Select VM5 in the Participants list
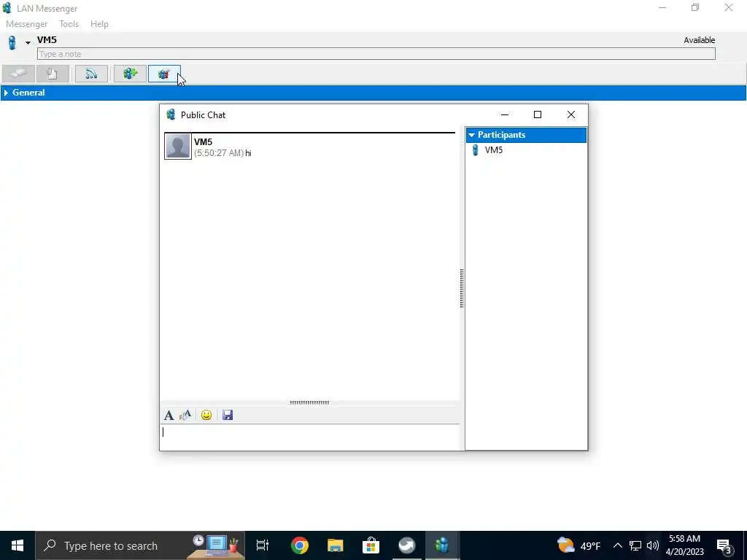This screenshot has height=560, width=747. 494,150
